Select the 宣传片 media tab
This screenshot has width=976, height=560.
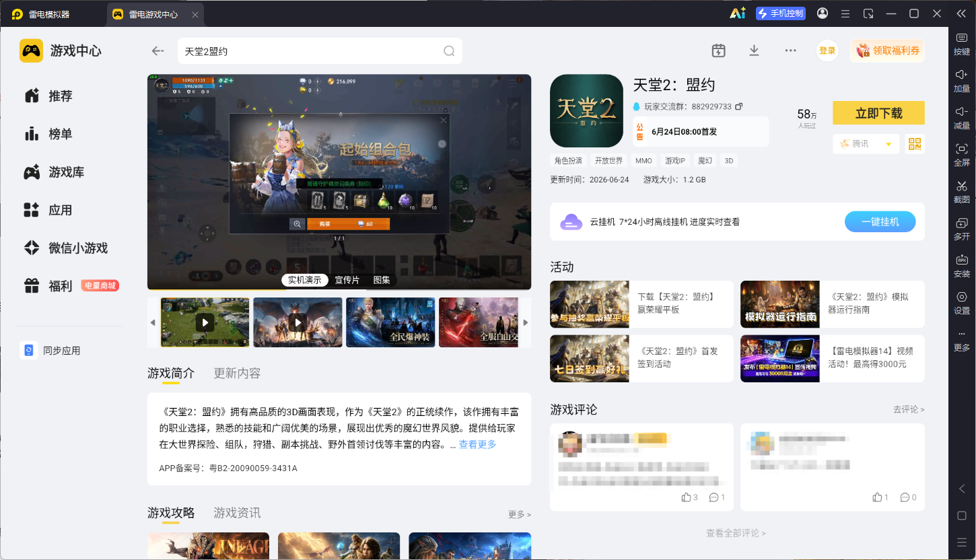coord(347,280)
